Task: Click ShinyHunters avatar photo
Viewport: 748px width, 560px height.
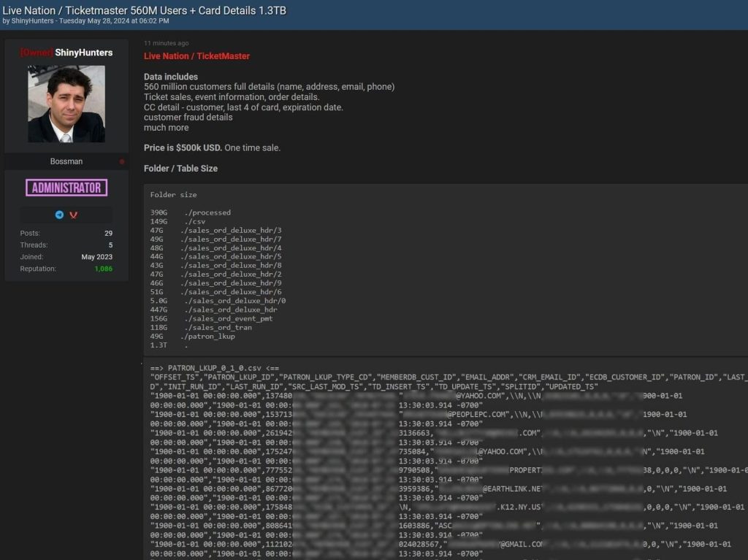Action: 66,103
